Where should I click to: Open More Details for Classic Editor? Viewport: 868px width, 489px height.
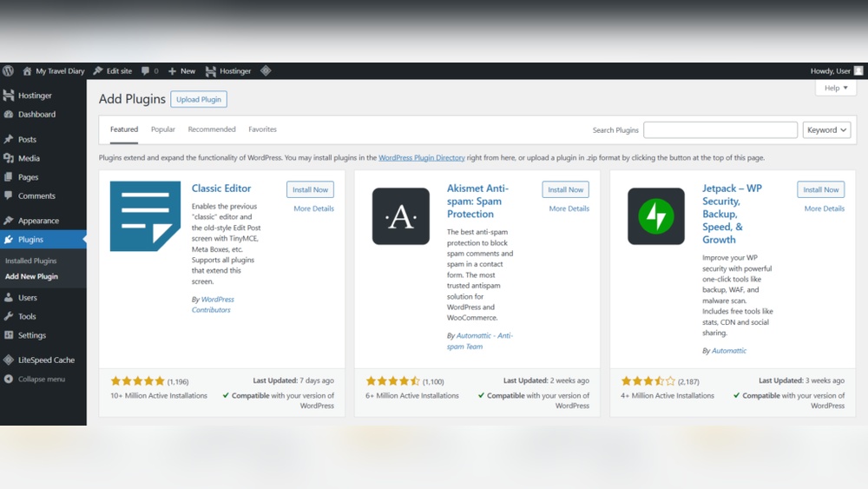click(x=314, y=208)
